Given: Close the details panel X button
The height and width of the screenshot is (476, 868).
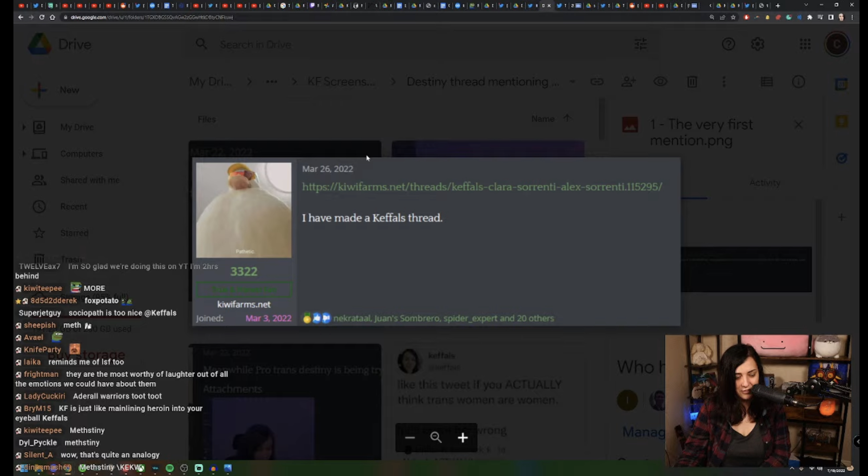Looking at the screenshot, I should click(798, 125).
